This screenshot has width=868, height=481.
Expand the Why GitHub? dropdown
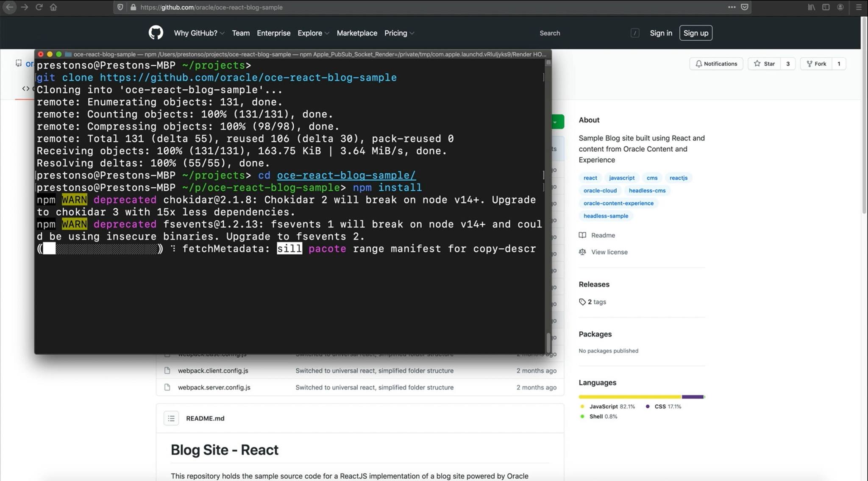point(199,33)
